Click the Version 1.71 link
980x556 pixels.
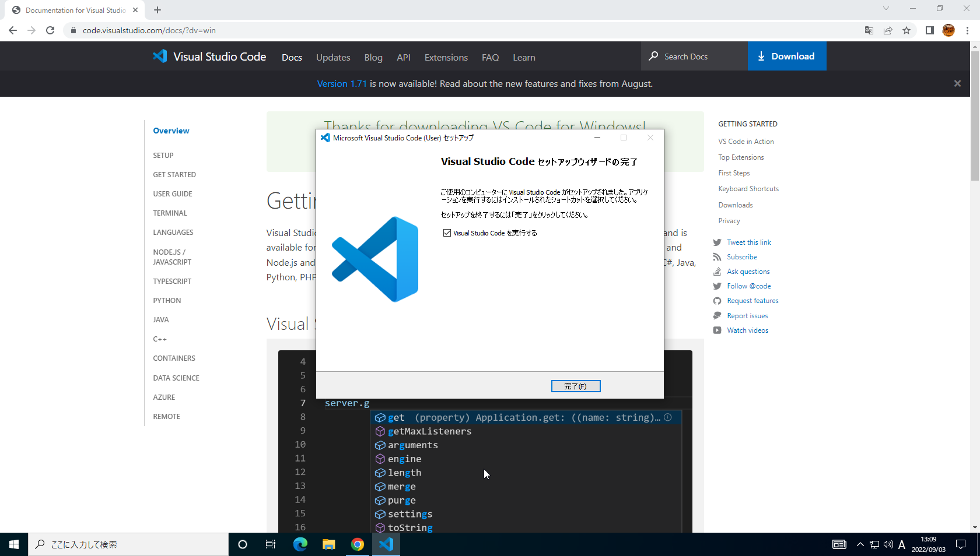click(342, 83)
